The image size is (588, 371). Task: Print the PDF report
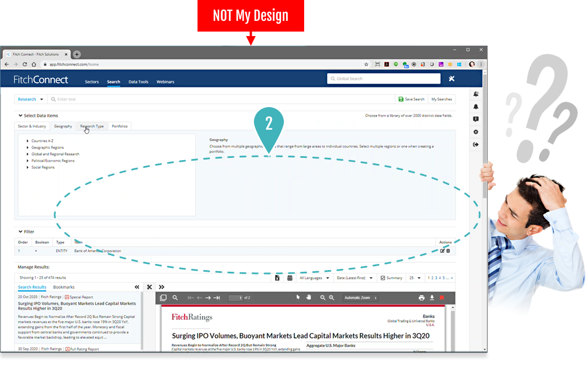click(x=422, y=298)
